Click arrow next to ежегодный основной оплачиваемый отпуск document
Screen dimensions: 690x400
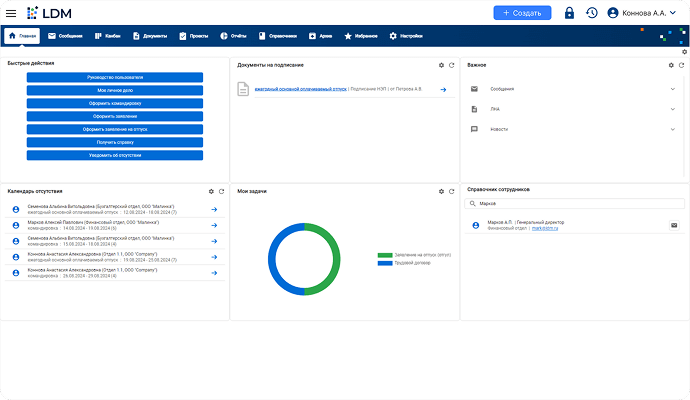point(443,89)
